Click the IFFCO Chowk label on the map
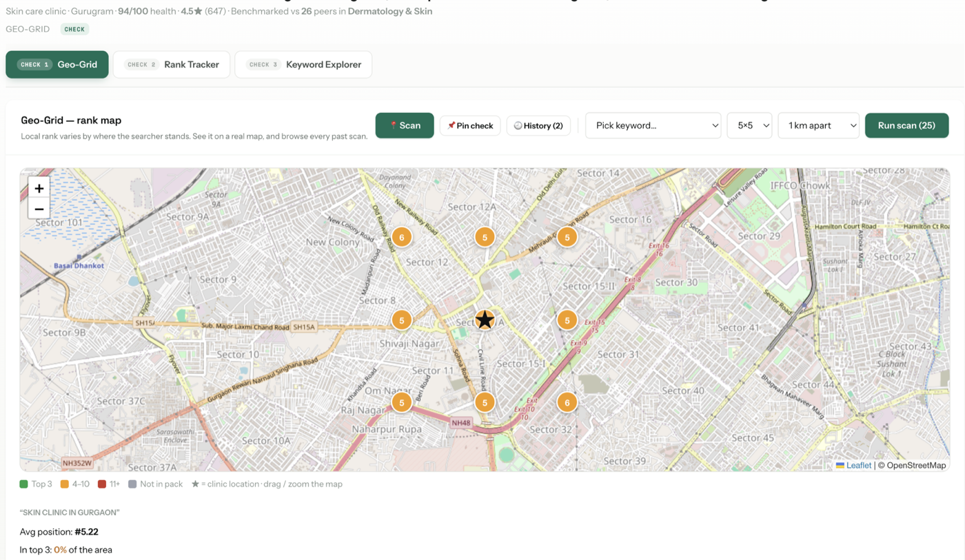The width and height of the screenshot is (965, 560). [800, 185]
